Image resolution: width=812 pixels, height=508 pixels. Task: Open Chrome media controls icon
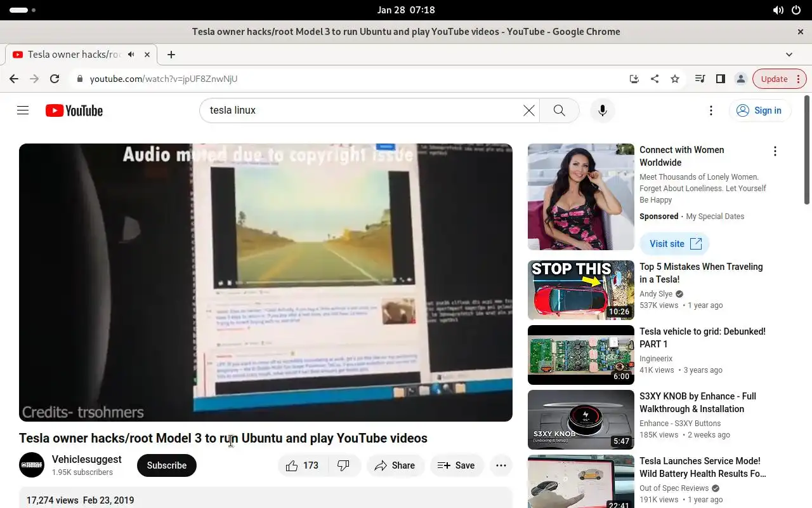click(700, 79)
